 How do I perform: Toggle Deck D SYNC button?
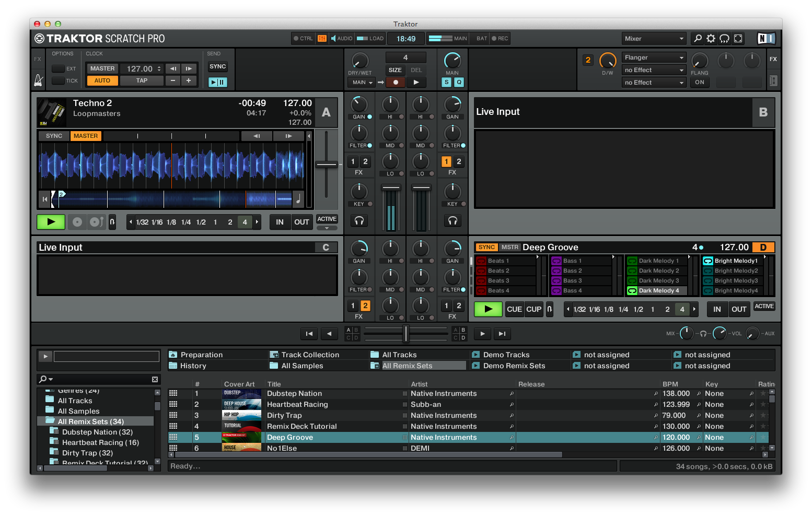point(486,247)
